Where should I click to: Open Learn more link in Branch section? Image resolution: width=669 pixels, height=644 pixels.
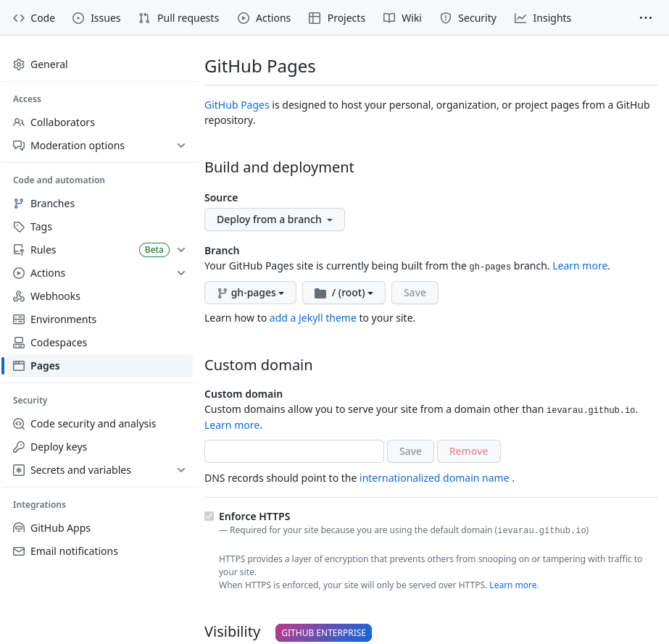tap(580, 266)
